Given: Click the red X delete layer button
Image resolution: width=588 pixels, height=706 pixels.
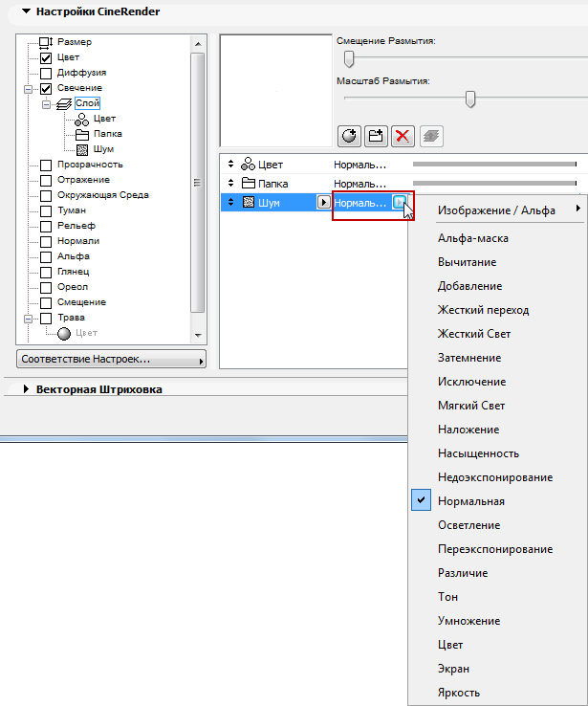Looking at the screenshot, I should click(403, 136).
